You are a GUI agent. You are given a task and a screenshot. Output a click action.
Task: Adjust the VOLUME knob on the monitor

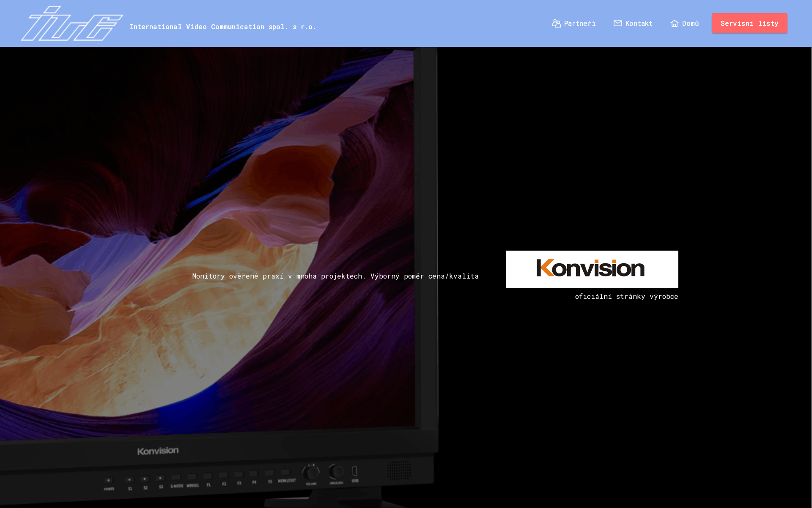click(311, 472)
